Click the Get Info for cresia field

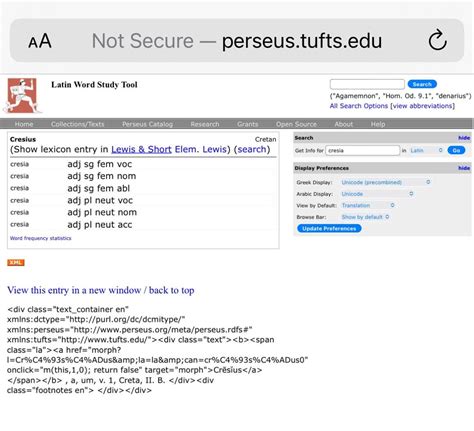[x=362, y=151]
